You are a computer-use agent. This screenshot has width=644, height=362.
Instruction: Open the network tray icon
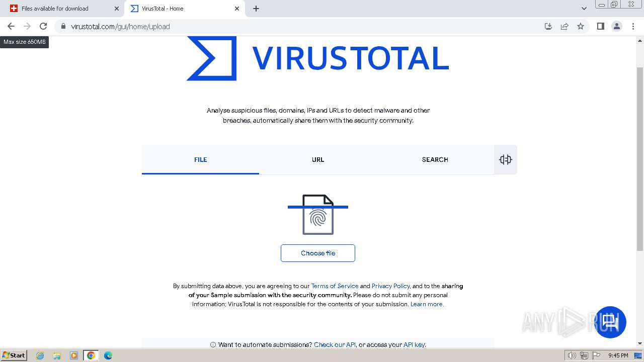tap(584, 355)
